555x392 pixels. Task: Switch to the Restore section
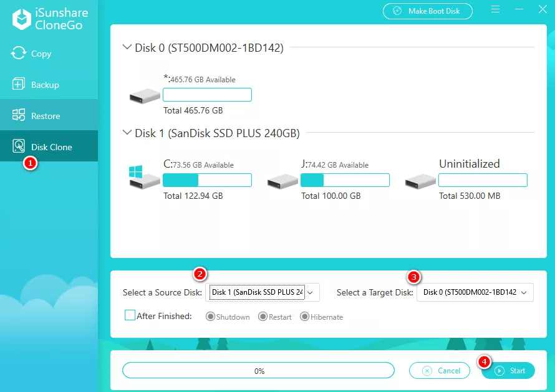(49, 115)
